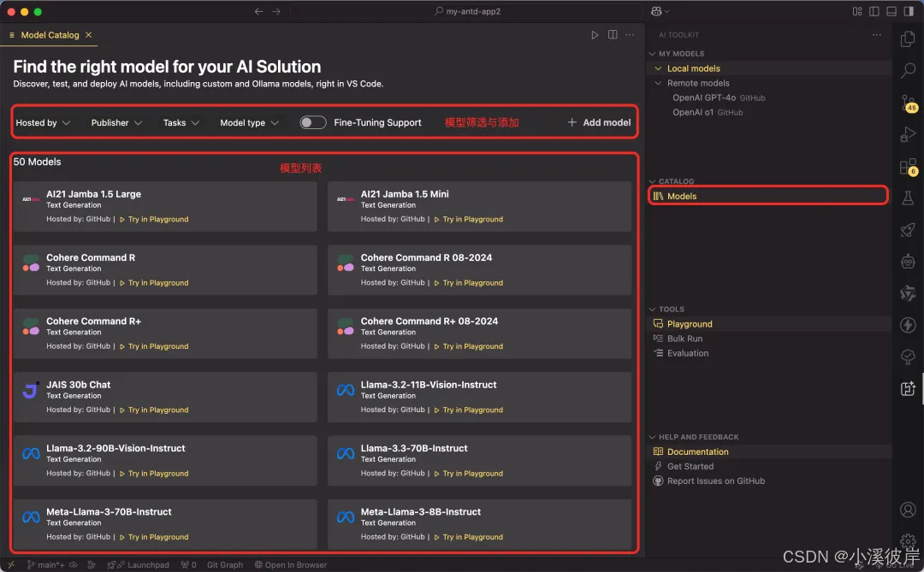Click the split editor icon near top right
This screenshot has height=572, width=924.
tap(613, 35)
